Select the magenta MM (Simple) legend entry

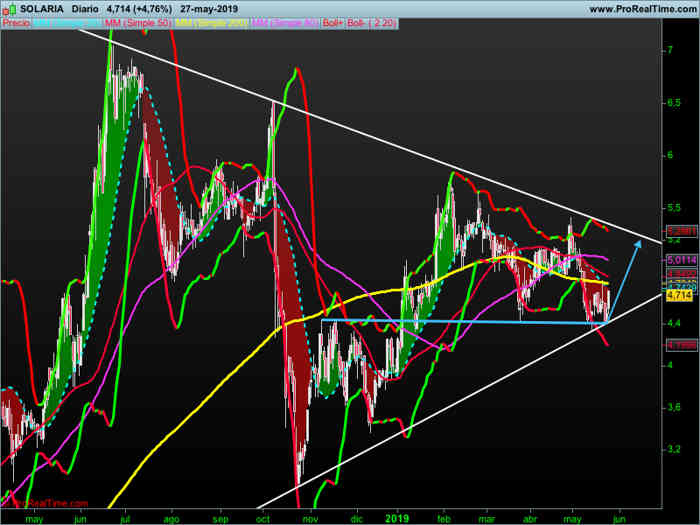coord(285,23)
